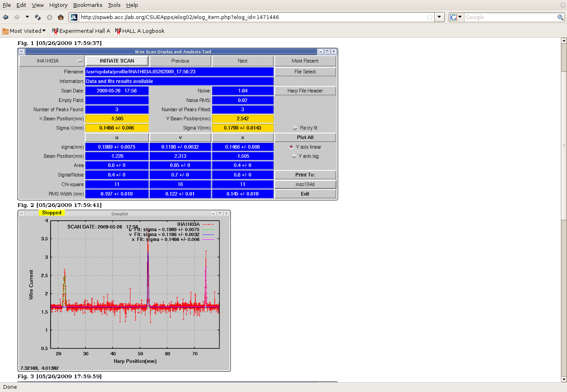Click the Next scan button
The width and height of the screenshot is (567, 392).
pos(243,61)
